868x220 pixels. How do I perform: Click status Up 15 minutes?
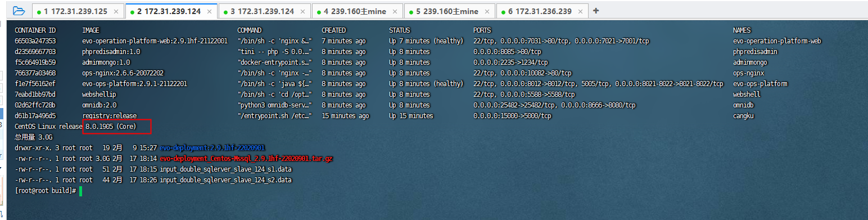411,116
